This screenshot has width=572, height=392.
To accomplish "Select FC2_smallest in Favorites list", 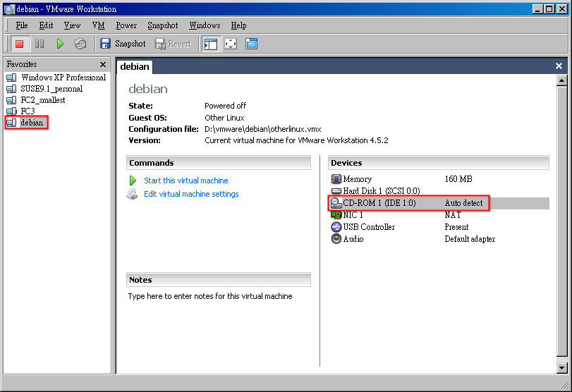I will coord(42,100).
